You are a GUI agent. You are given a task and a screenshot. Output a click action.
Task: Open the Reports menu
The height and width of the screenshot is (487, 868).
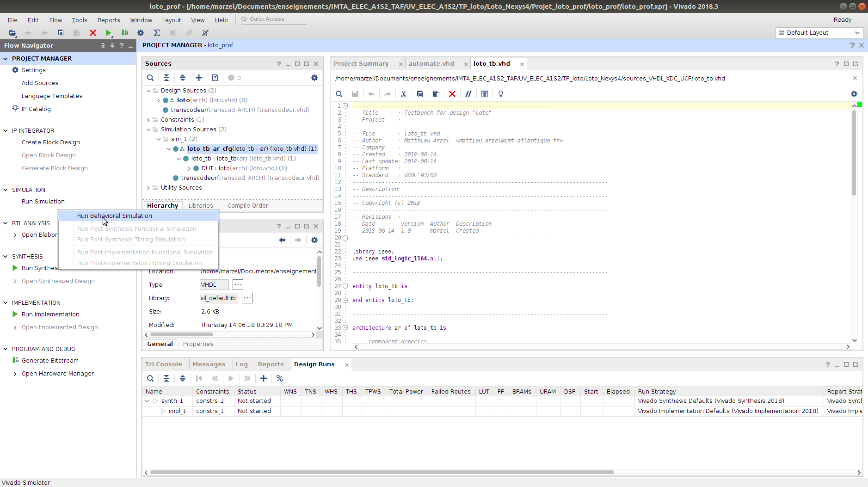[109, 20]
